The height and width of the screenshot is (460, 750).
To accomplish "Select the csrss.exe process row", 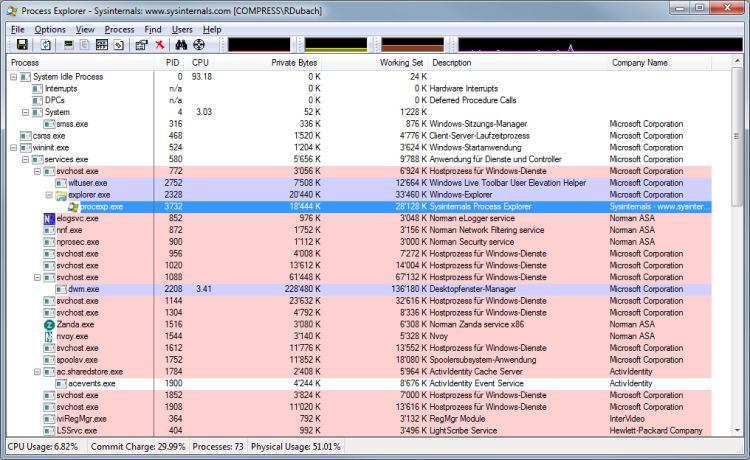I will click(359, 136).
